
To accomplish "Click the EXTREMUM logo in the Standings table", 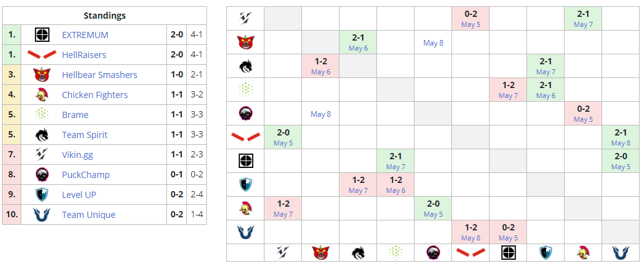I will (43, 35).
